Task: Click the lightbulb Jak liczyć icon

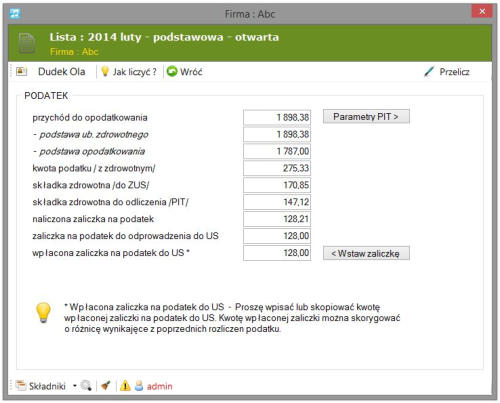Action: tap(105, 71)
